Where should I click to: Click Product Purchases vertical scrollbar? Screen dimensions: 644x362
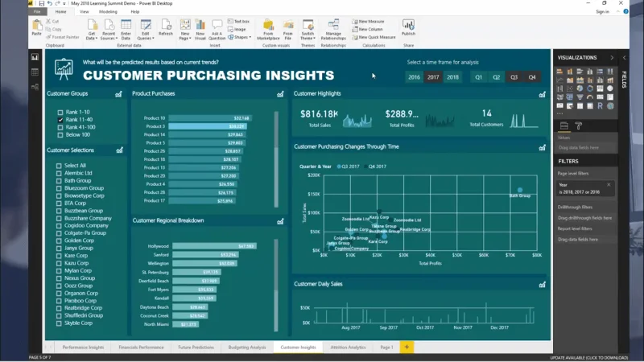(x=276, y=159)
